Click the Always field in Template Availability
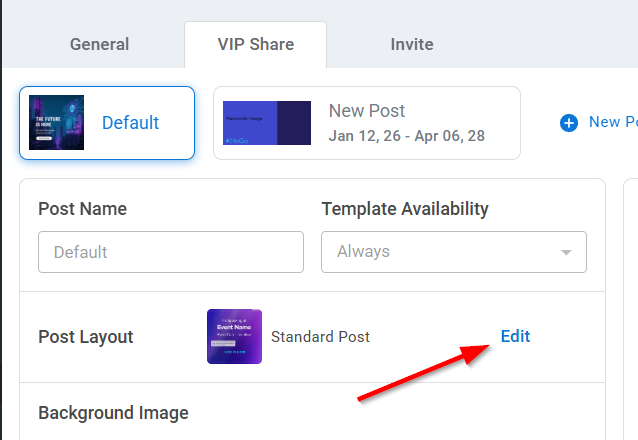638x440 pixels. 440,252
